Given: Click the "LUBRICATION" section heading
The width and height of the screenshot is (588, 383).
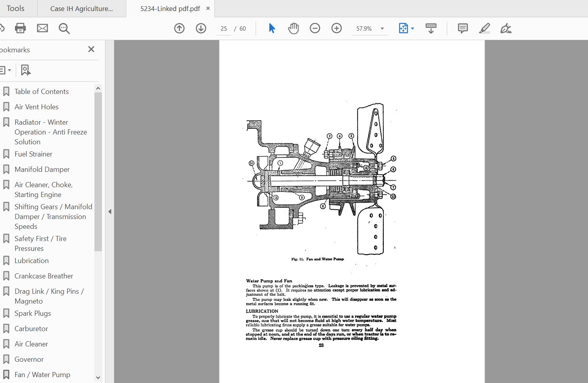Looking at the screenshot, I should 262,311.
